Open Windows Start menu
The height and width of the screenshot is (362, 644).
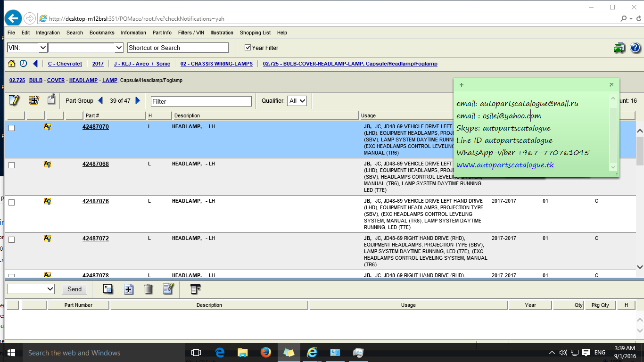click(x=11, y=353)
